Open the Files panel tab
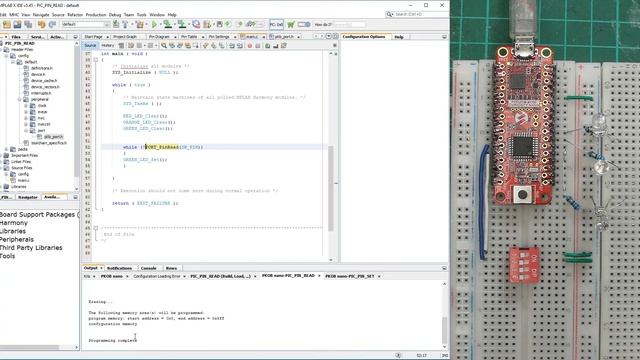 (16, 37)
